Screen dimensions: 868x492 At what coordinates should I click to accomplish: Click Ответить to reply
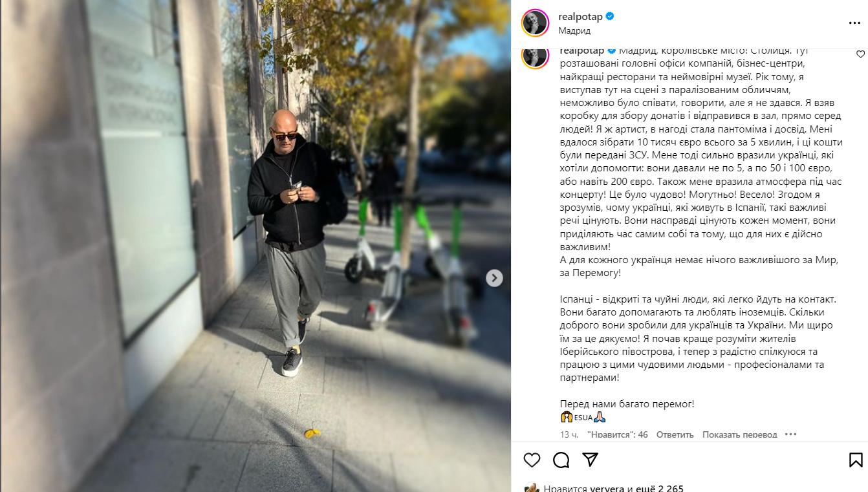[x=675, y=434]
